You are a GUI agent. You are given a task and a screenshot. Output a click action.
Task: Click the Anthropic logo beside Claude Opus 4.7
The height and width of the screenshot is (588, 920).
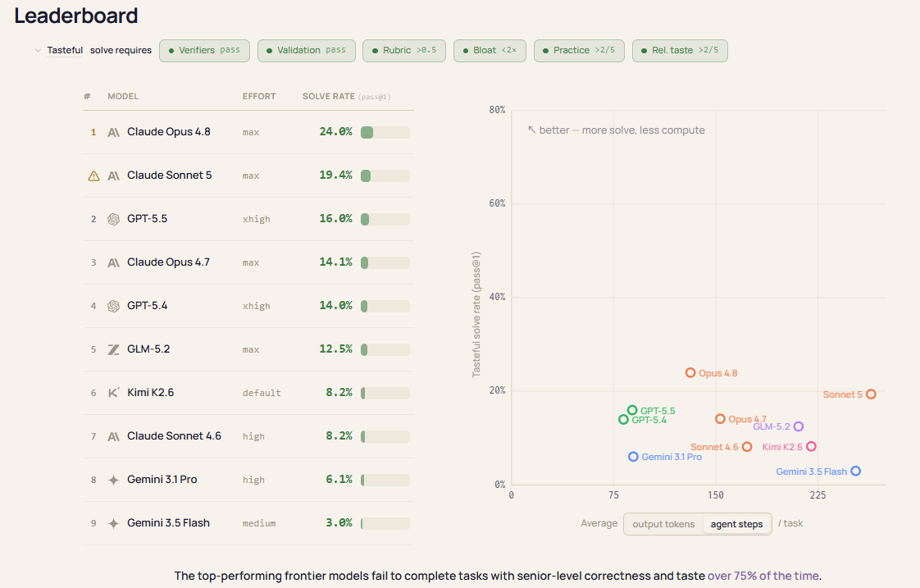pyautogui.click(x=114, y=263)
